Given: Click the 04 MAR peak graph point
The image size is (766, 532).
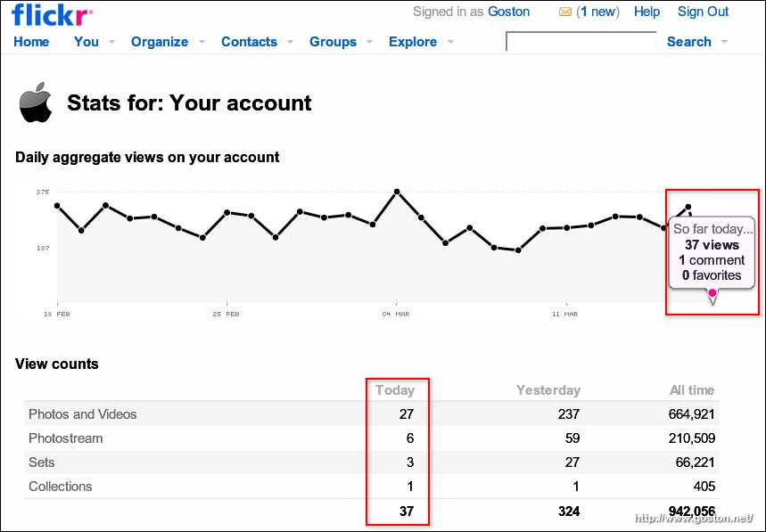Looking at the screenshot, I should 397,192.
